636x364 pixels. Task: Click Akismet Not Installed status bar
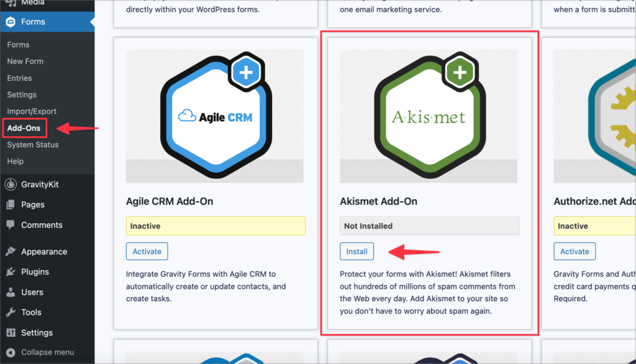pyautogui.click(x=430, y=225)
